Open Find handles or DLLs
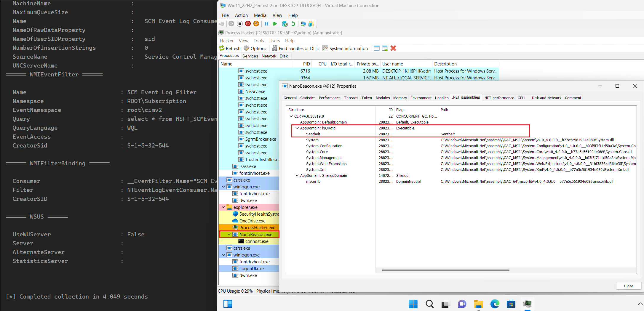The height and width of the screenshot is (311, 644). tap(296, 48)
